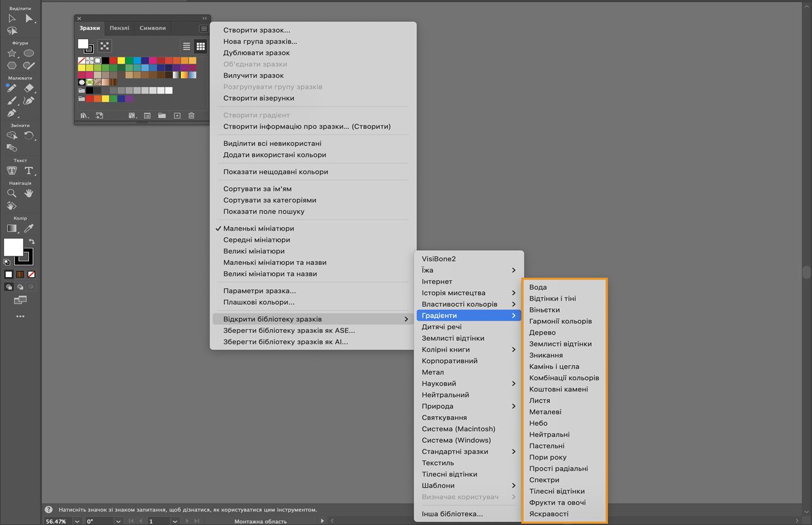
Task: Select the Ellipse shape tool
Action: pyautogui.click(x=29, y=53)
